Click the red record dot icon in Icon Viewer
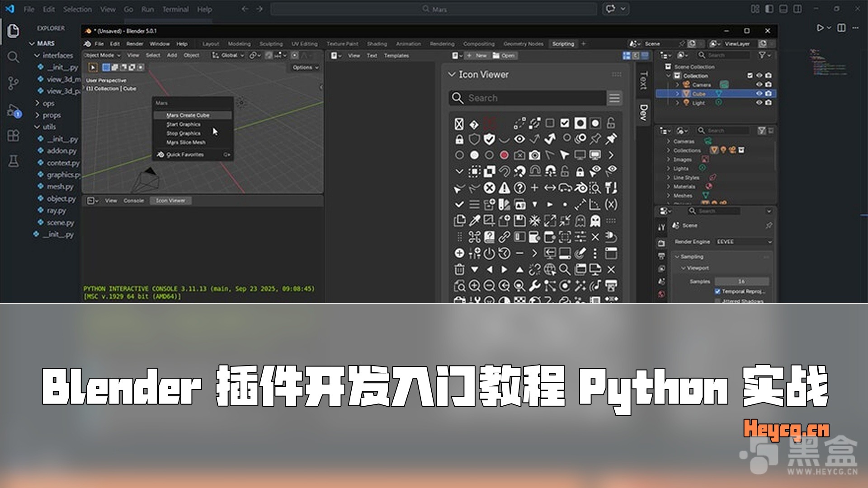Screen dimensions: 868x488 [505, 155]
